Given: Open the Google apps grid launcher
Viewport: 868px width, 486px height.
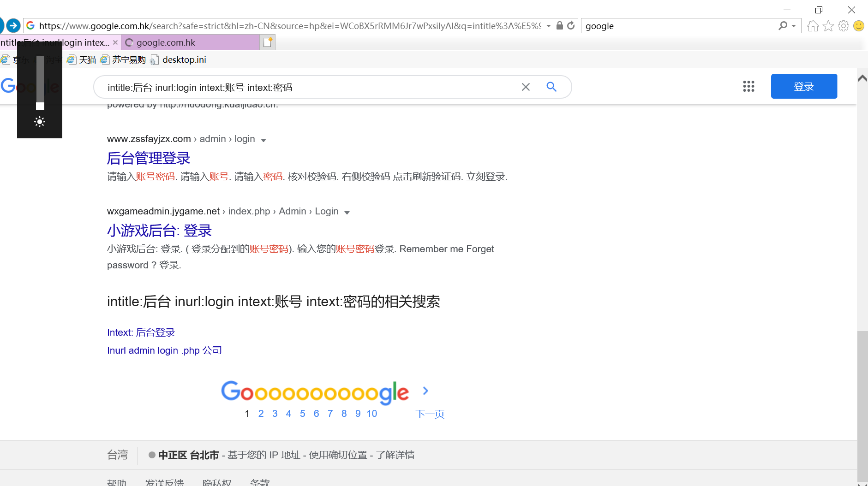Looking at the screenshot, I should pos(748,86).
